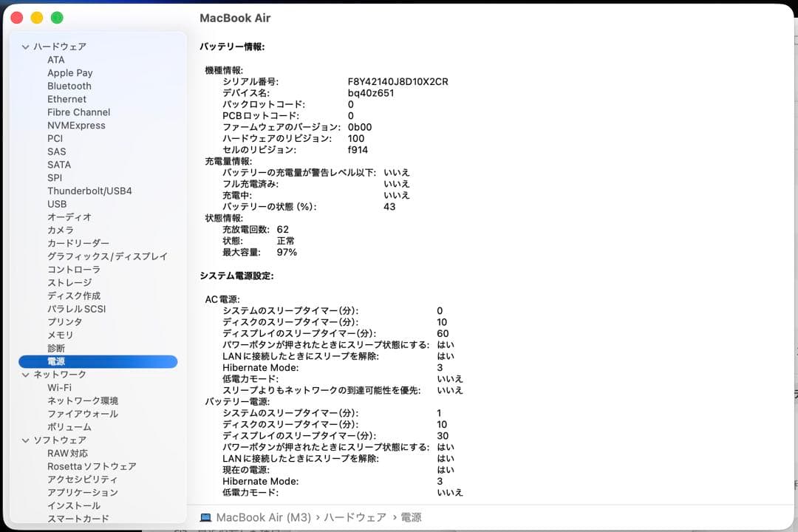Select Ethernet in the sidebar
798x532 pixels.
pos(66,99)
